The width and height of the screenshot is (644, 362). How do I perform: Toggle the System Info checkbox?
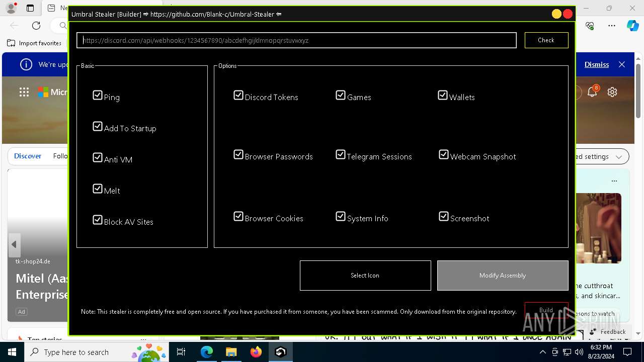[341, 217]
